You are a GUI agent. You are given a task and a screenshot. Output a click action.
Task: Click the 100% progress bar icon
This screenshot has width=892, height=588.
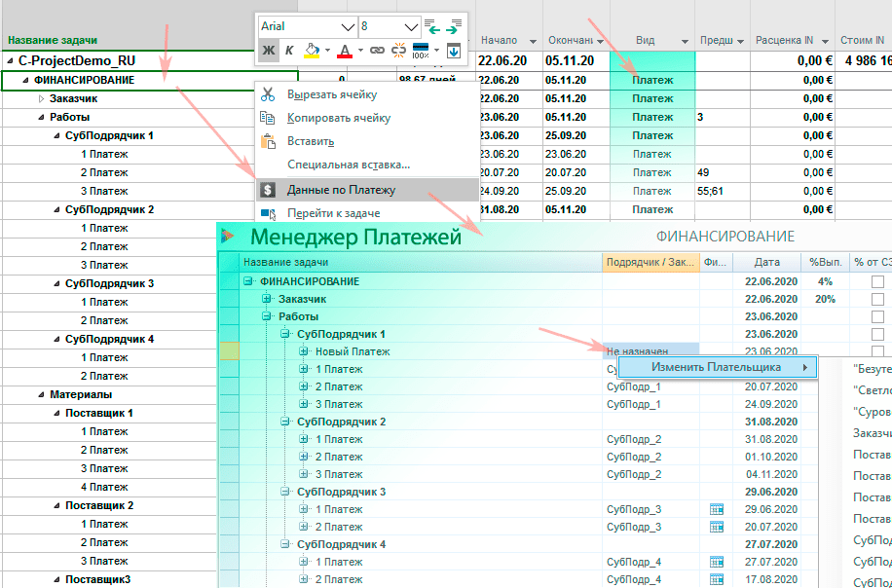pos(422,50)
